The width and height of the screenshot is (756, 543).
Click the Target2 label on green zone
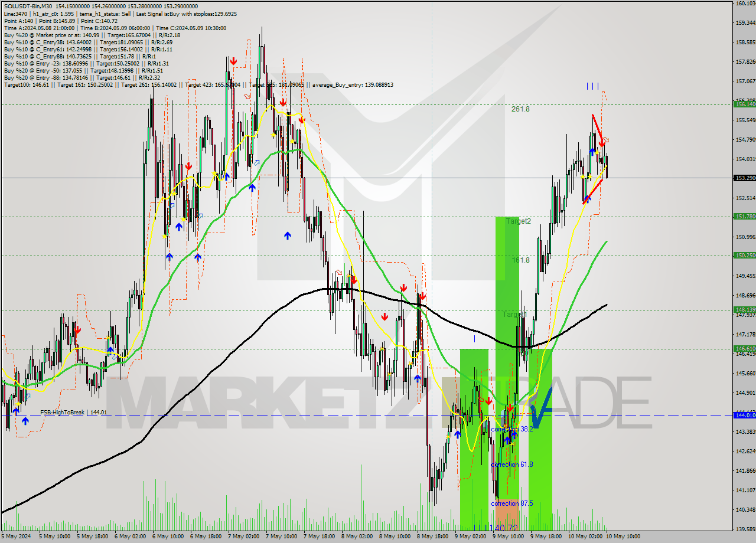coord(518,221)
